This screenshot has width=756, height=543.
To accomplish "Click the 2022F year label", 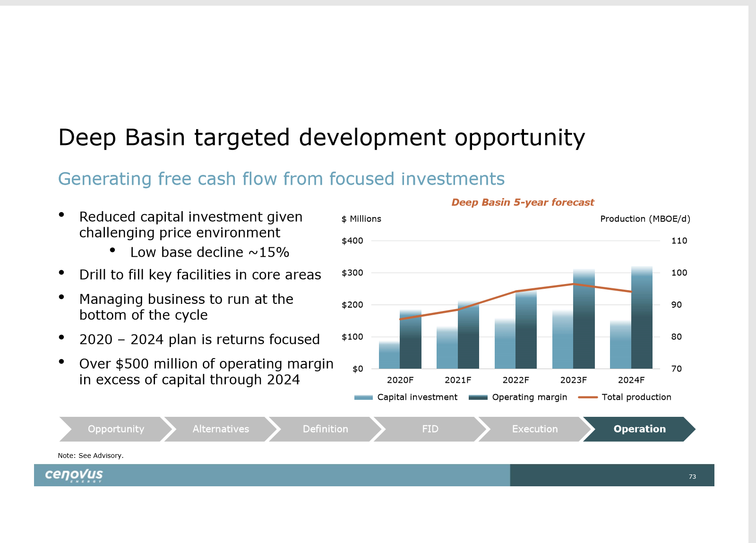I will click(x=515, y=380).
